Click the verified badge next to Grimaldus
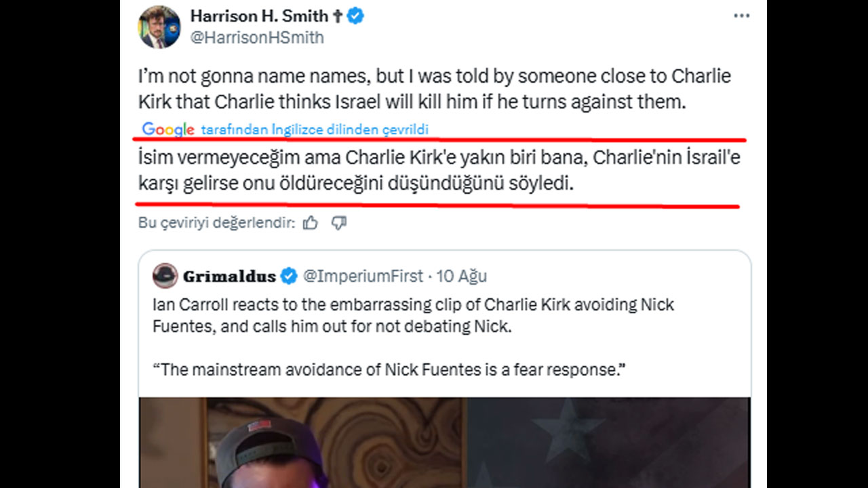 pyautogui.click(x=289, y=276)
